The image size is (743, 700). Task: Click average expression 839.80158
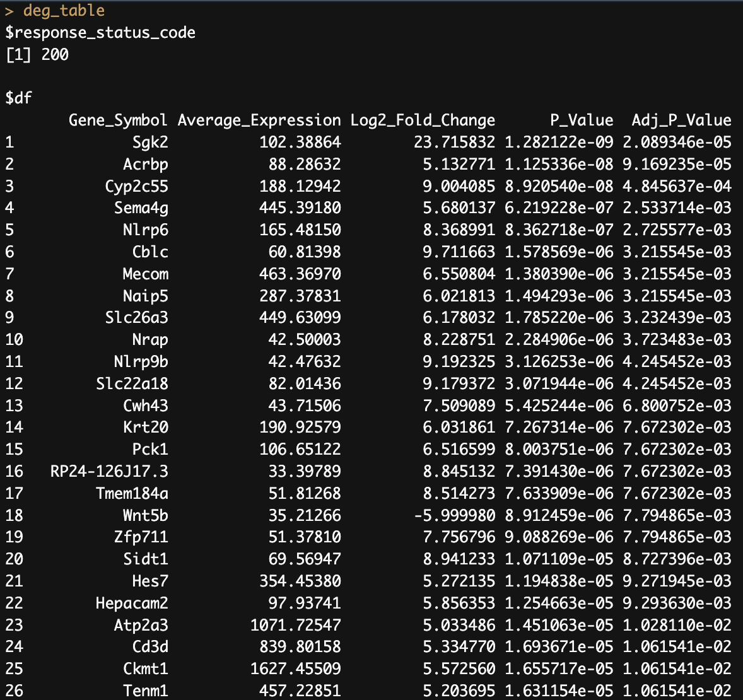coord(300,646)
